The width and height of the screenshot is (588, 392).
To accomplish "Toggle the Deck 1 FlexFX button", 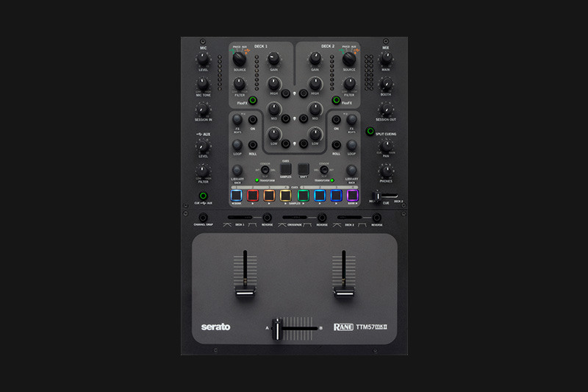I will (253, 100).
